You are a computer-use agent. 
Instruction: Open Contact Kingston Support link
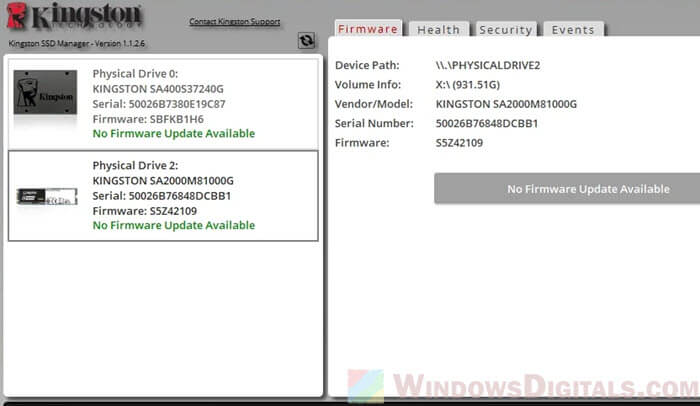[x=234, y=21]
